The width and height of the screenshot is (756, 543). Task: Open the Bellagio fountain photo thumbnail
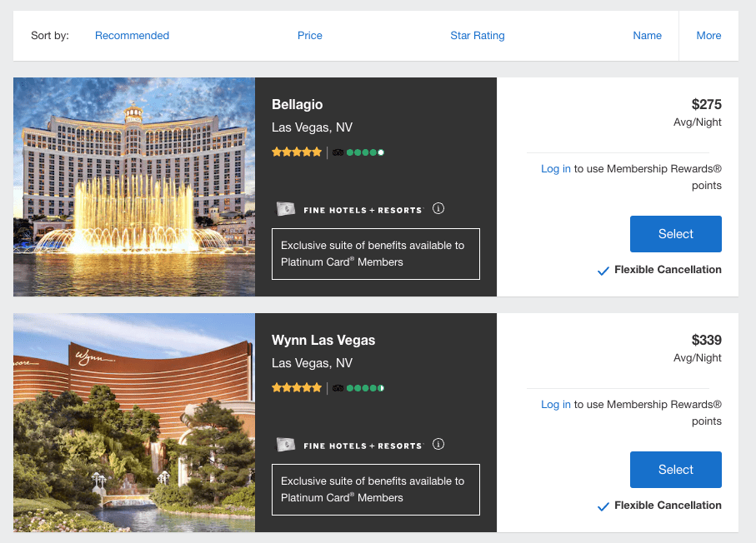click(133, 187)
